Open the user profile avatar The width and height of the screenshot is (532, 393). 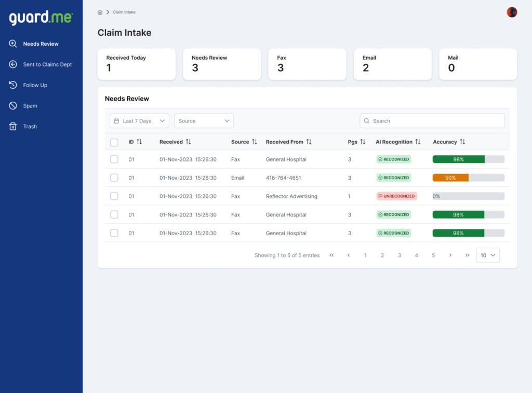point(512,12)
